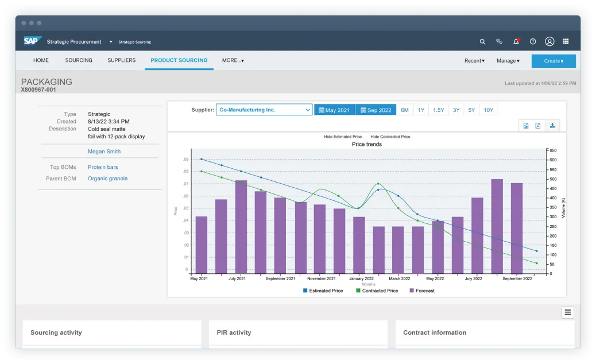This screenshot has height=364, width=596.
Task: Switch to the Suppliers tab
Action: (x=122, y=60)
